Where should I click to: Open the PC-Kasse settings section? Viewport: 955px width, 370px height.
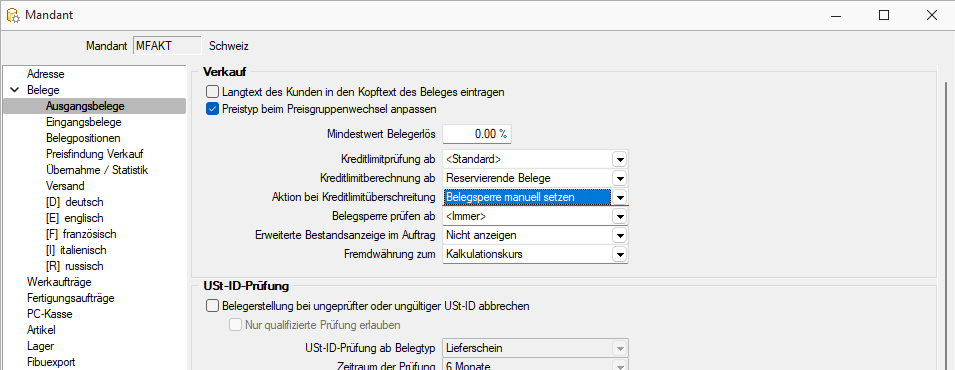click(49, 314)
